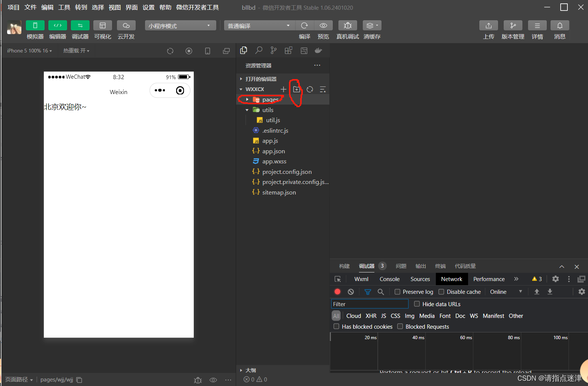
Task: Switch to the Console tab
Action: [389, 279]
